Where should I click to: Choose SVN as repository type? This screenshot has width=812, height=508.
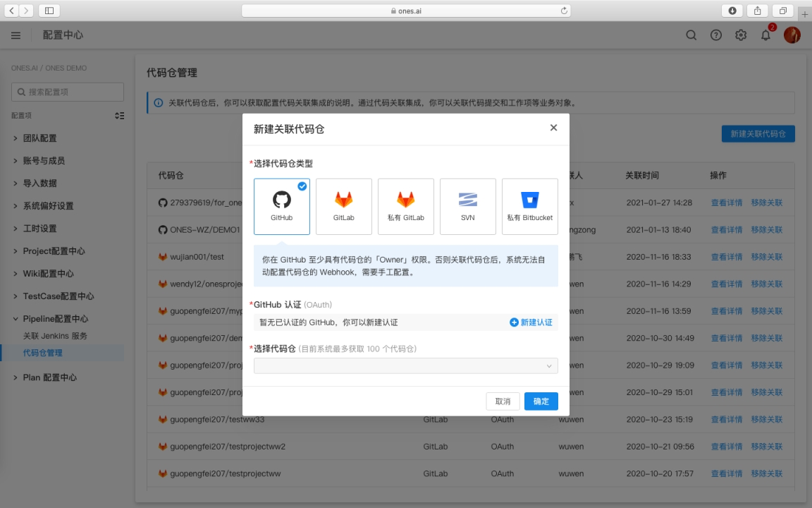point(467,206)
